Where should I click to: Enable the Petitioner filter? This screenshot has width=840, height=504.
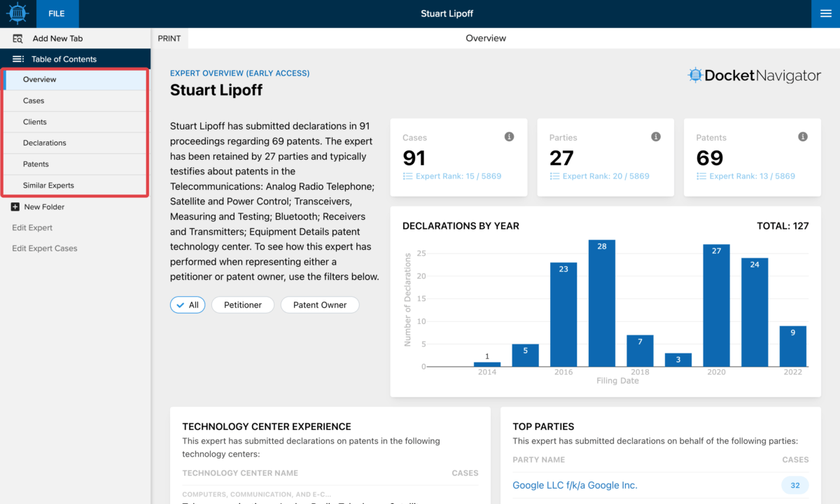(x=242, y=304)
